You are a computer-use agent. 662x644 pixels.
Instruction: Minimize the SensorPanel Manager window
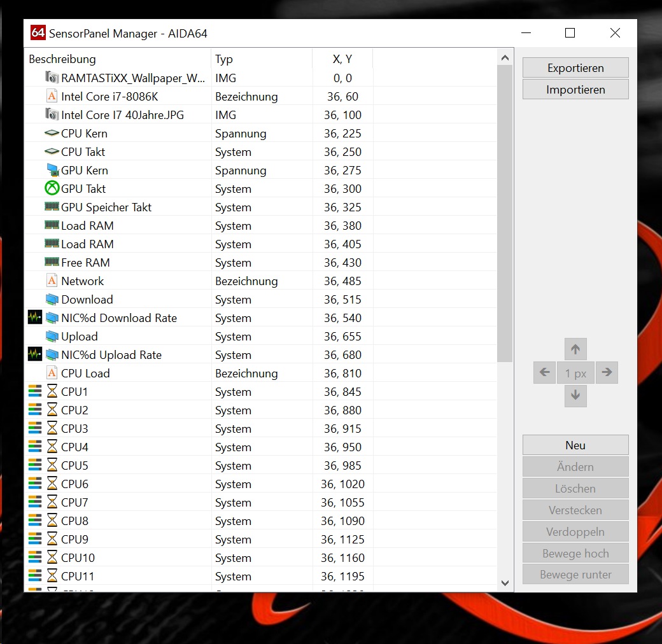(526, 33)
